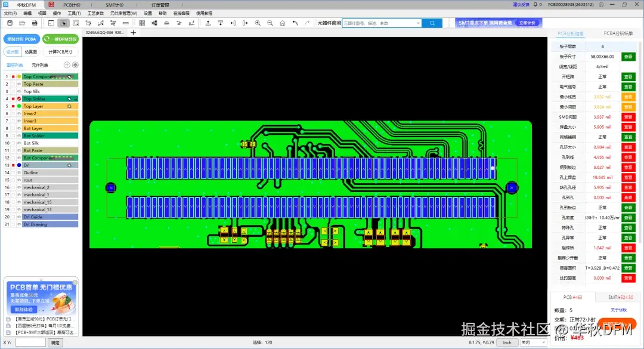Click the edit icon on Top Layer row
The width and height of the screenshot is (644, 349).
pos(69,106)
